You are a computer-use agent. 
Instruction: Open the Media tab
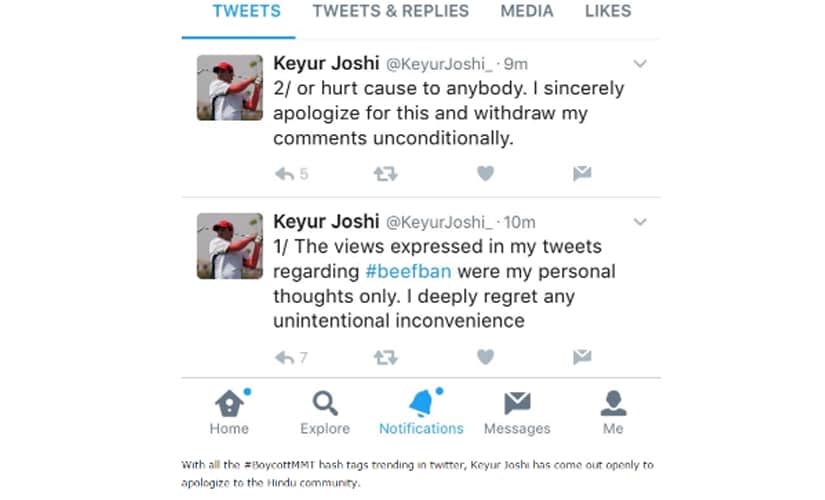527,11
